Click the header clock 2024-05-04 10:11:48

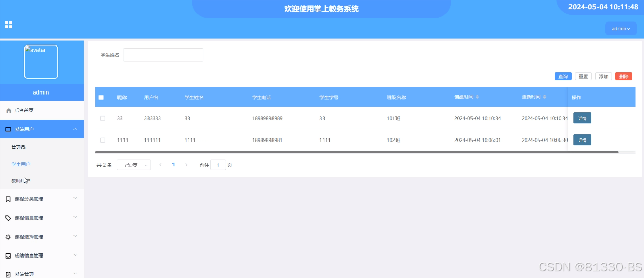click(603, 7)
